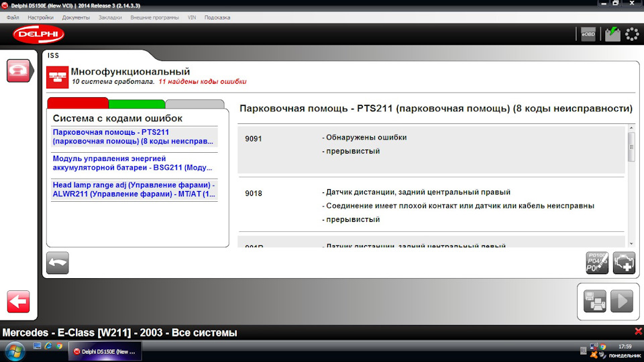This screenshot has width=644, height=362.
Task: Open the Документы menu
Action: [x=76, y=17]
